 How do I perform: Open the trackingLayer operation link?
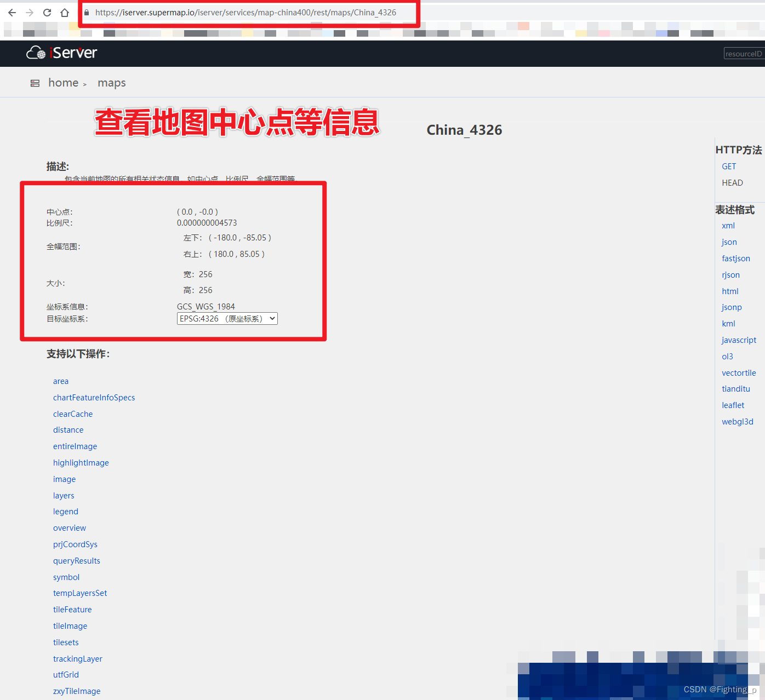click(78, 659)
